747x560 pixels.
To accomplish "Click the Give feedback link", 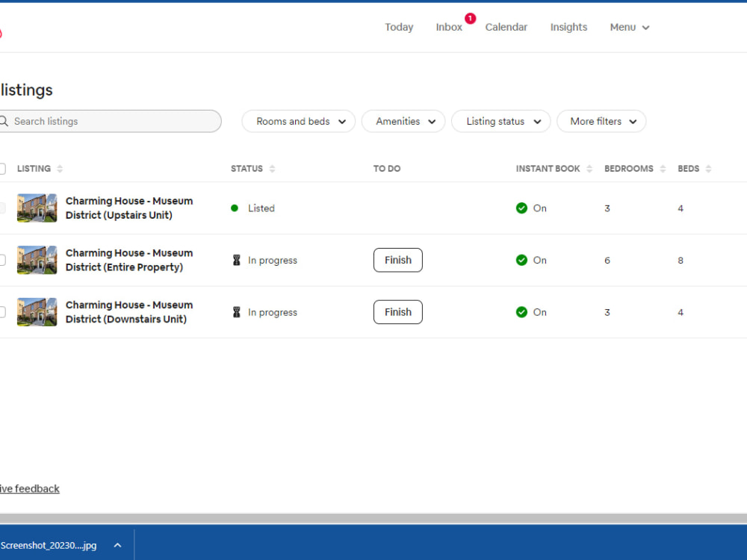I will (30, 488).
